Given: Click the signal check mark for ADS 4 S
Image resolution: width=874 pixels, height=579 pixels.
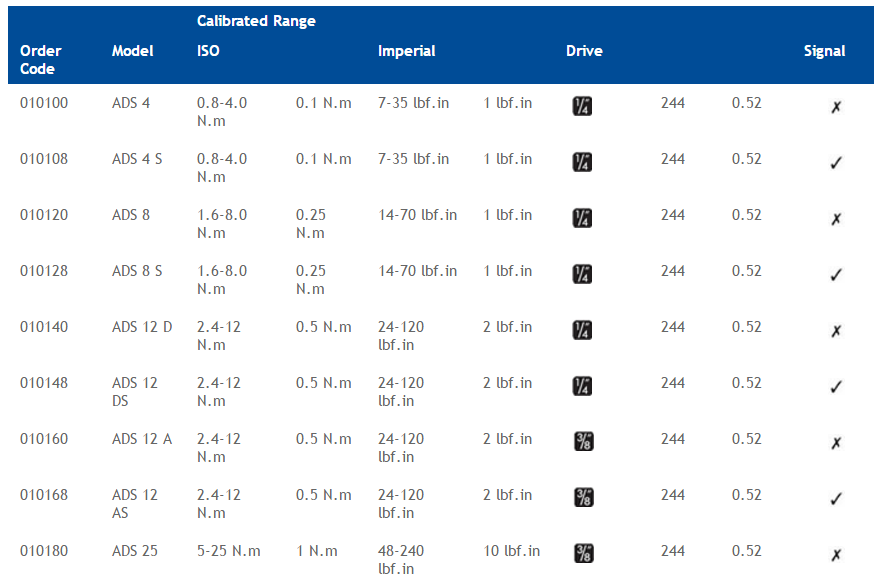Looking at the screenshot, I should (836, 163).
